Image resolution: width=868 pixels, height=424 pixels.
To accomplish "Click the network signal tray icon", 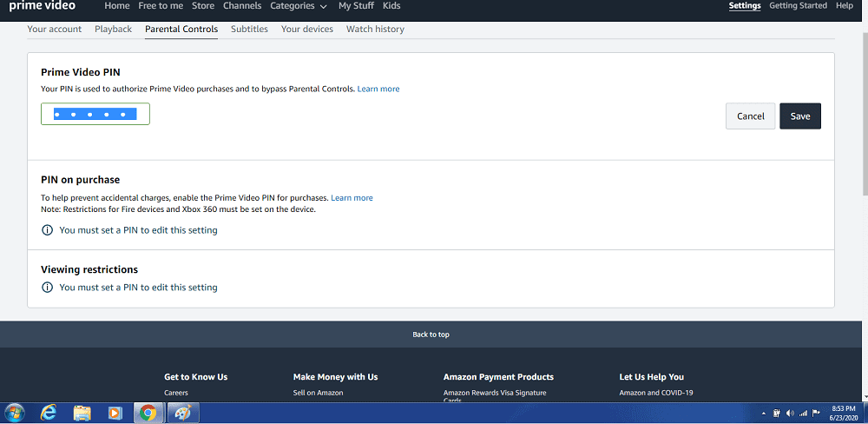I will 803,413.
